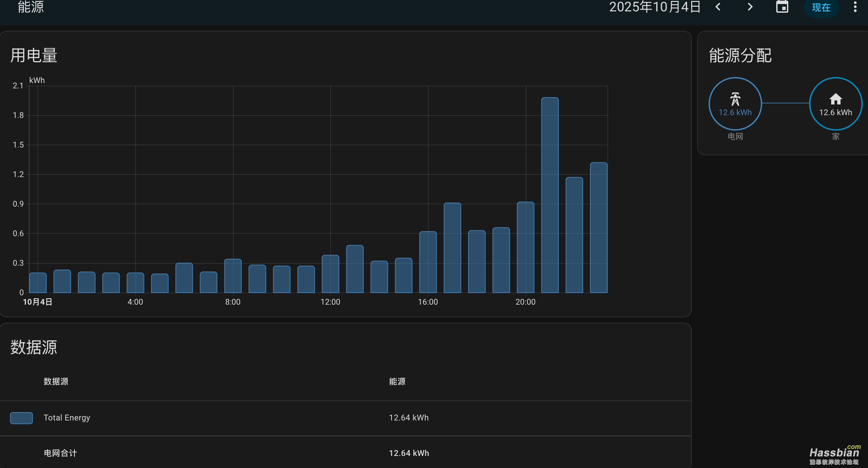Go to the previous day with left chevron

718,7
